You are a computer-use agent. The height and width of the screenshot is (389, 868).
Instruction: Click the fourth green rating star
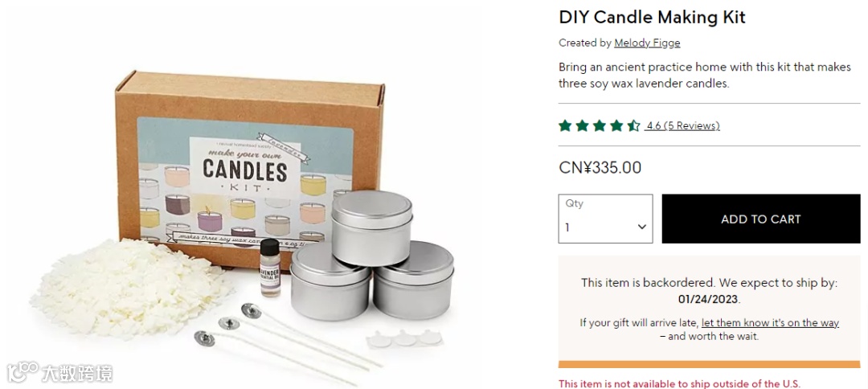click(616, 125)
